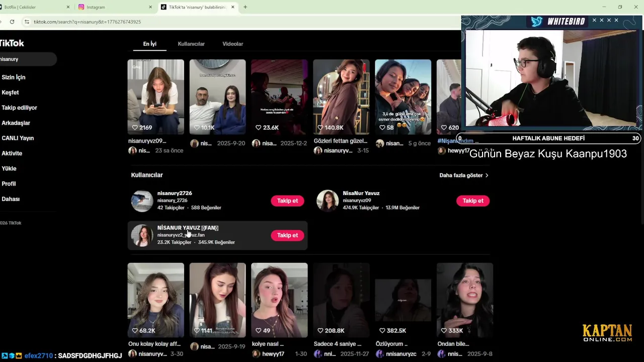The image size is (644, 362).
Task: Close the TikTok browser tab
Action: pos(232,7)
